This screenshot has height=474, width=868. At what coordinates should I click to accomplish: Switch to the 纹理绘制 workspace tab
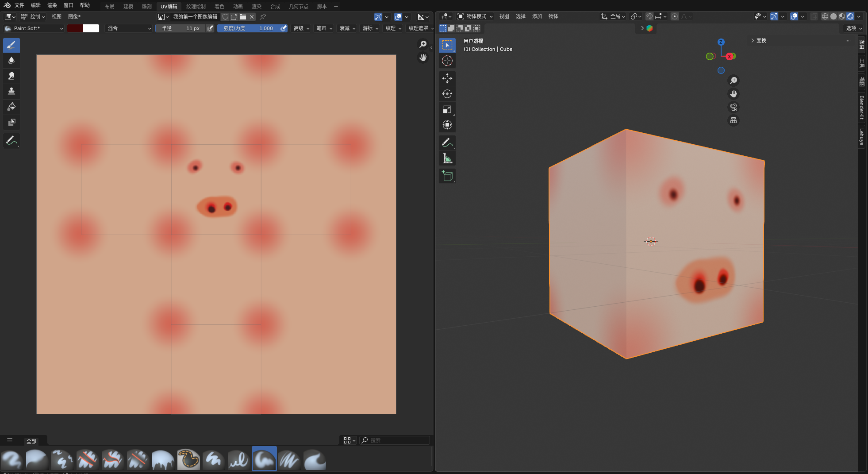pyautogui.click(x=196, y=6)
